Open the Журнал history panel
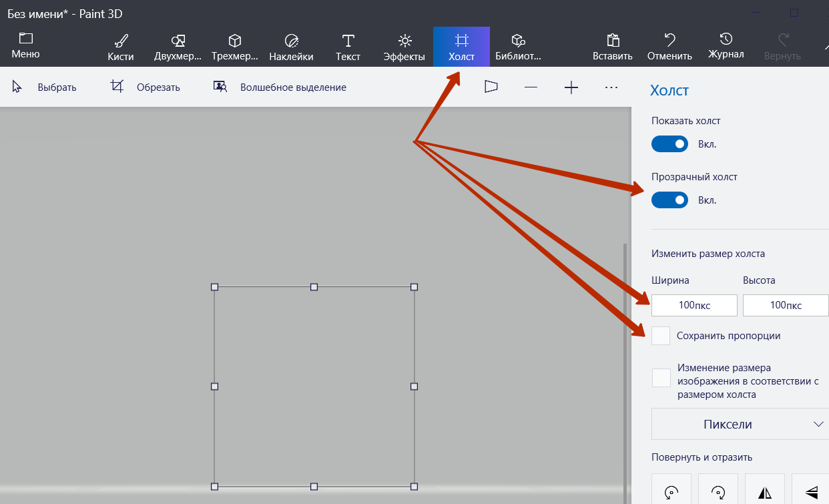This screenshot has width=829, height=504. (726, 47)
